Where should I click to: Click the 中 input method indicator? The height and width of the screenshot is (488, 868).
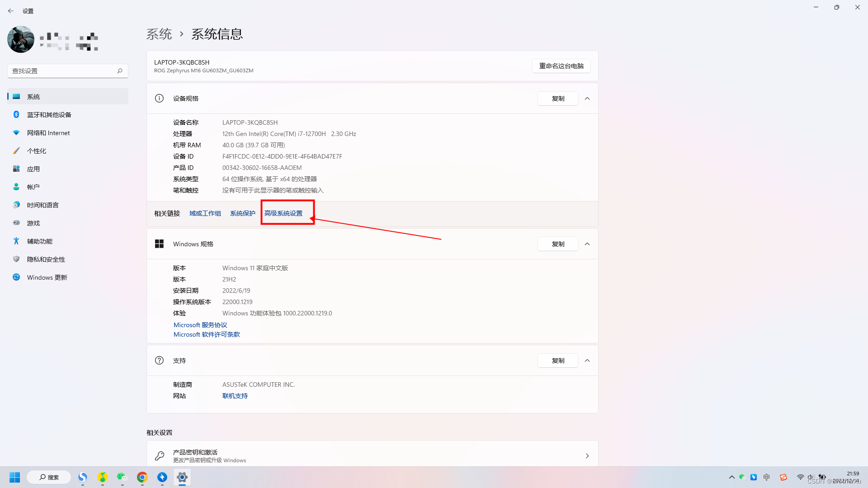tap(766, 477)
